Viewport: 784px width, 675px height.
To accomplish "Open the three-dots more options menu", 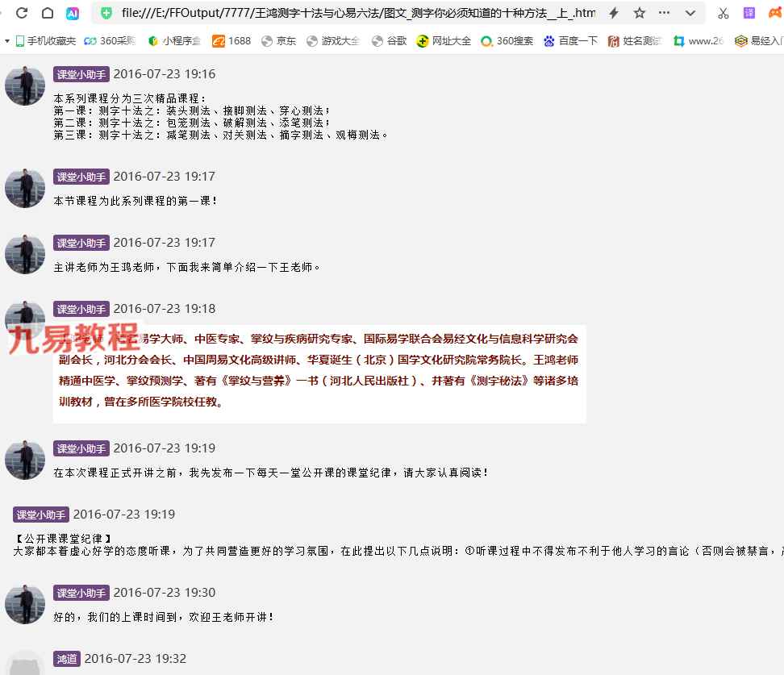I will [665, 13].
